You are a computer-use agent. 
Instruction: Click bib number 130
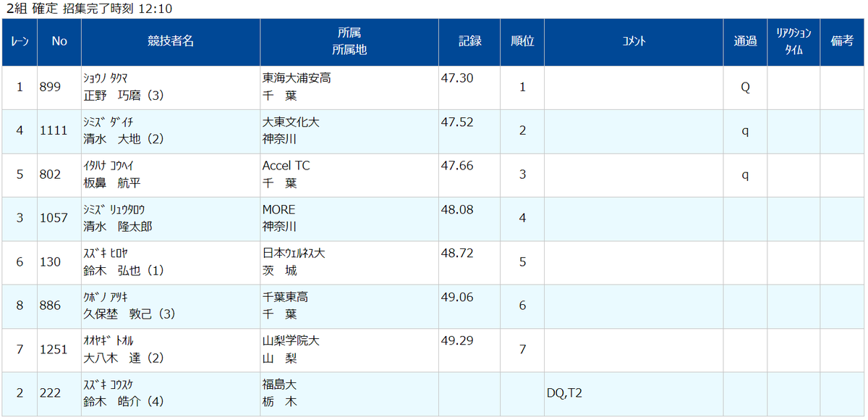coord(51,261)
